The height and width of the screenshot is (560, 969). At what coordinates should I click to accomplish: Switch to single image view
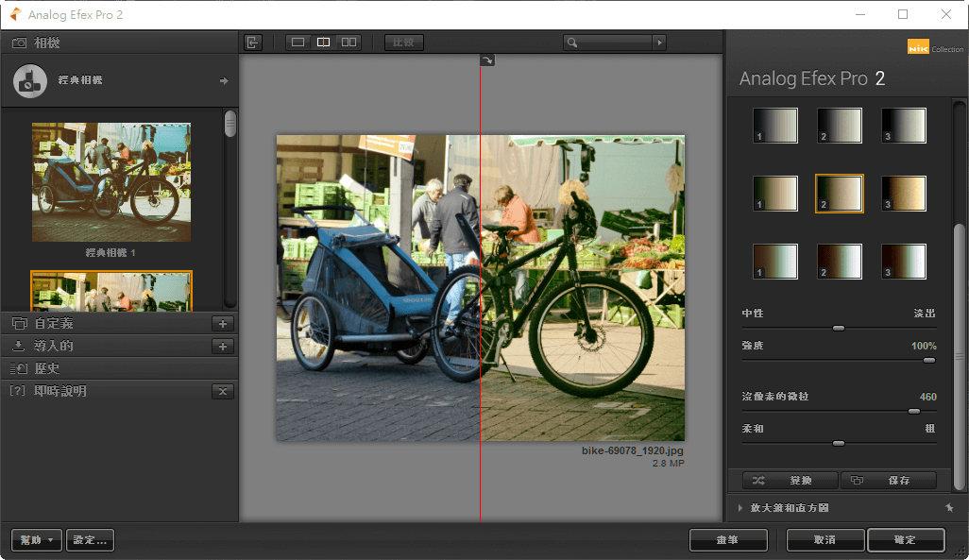(x=298, y=42)
